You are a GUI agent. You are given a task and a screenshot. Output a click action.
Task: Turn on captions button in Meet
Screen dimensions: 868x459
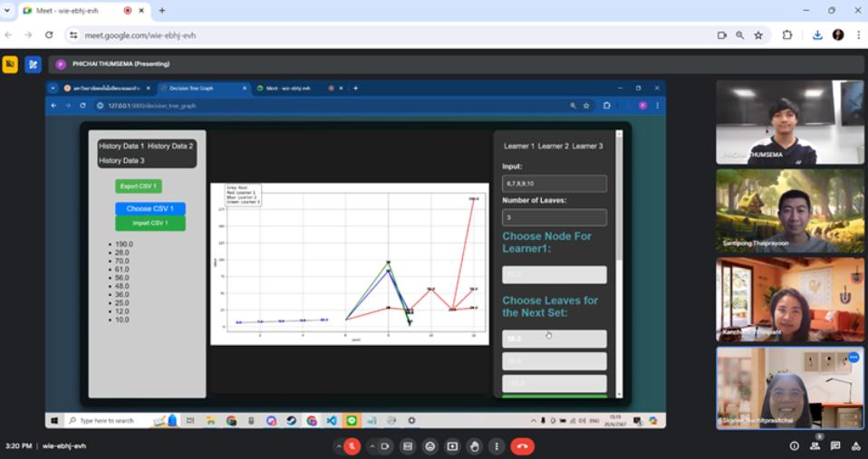[408, 446]
